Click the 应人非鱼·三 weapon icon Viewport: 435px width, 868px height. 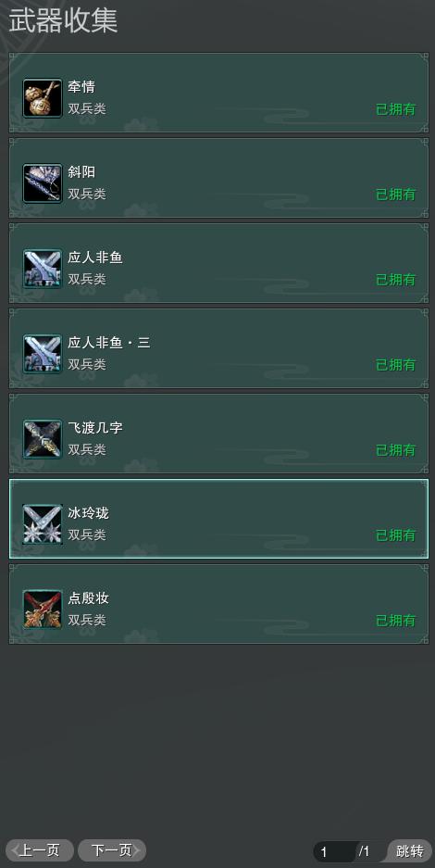pos(43,354)
